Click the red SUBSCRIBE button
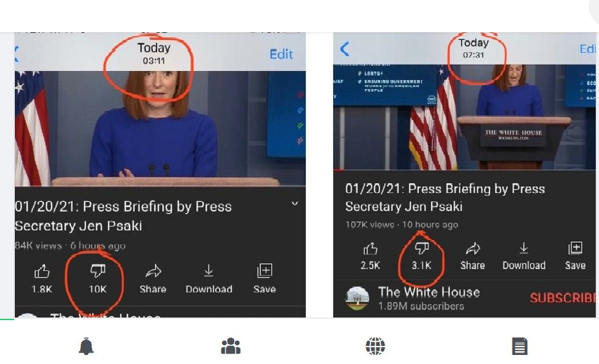 click(x=563, y=298)
